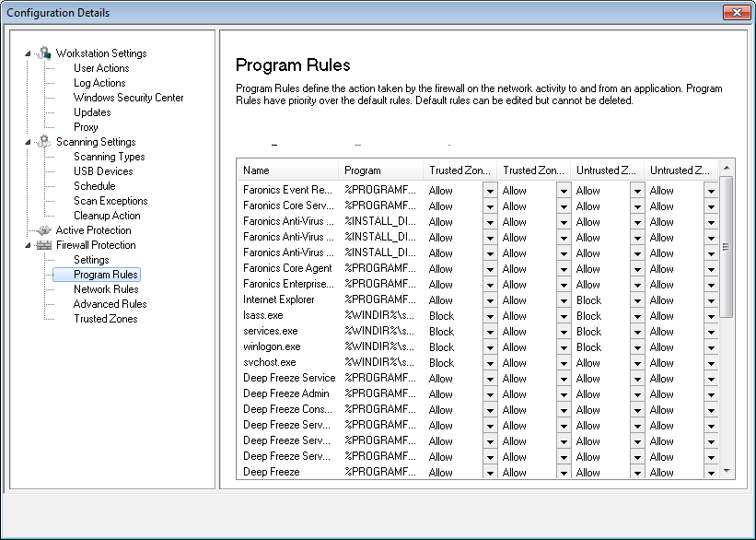Select the Program Rules tree item
The image size is (756, 540).
click(x=106, y=275)
